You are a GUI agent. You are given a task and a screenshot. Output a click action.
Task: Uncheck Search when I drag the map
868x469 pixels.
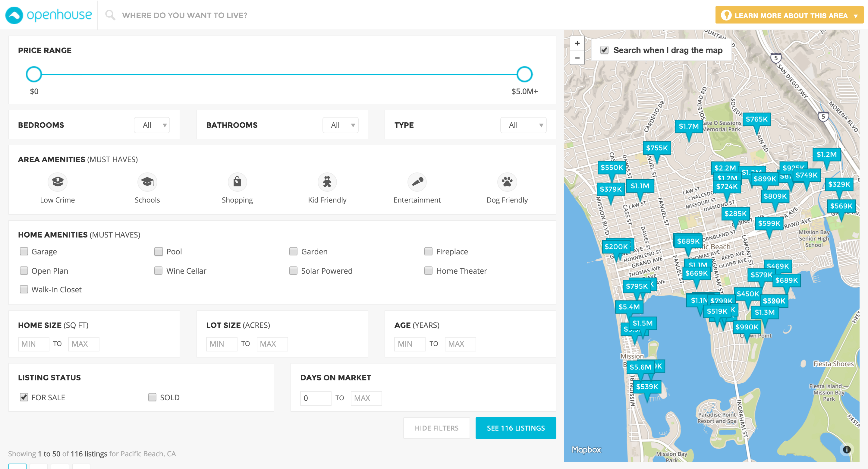point(604,50)
